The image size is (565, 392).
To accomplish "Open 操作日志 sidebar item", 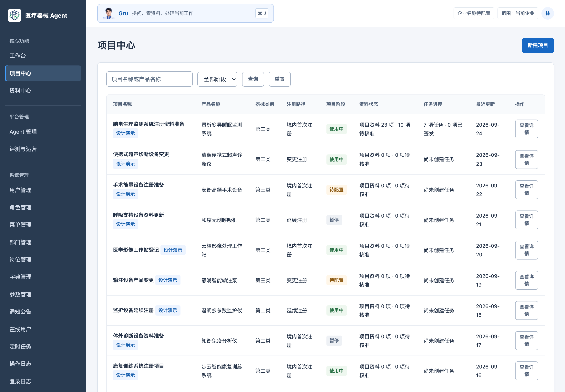I will (43, 364).
